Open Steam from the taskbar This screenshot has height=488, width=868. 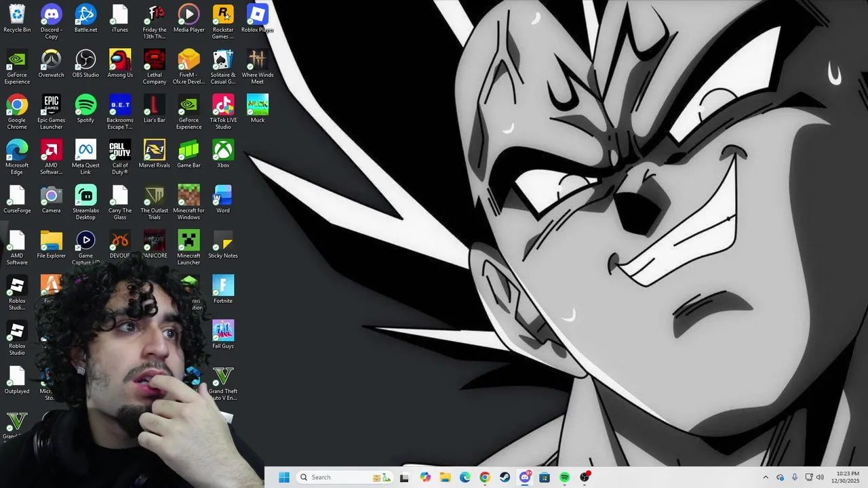click(x=505, y=477)
